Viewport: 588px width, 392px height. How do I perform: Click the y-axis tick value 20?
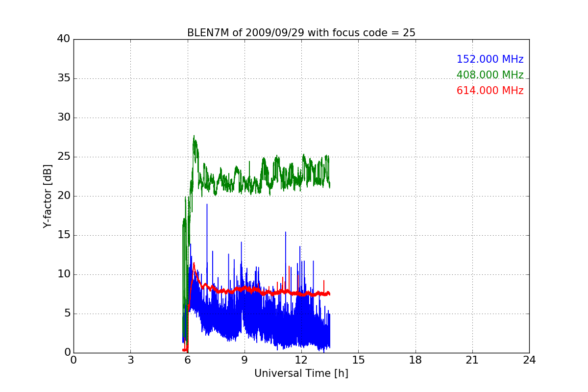tap(64, 196)
